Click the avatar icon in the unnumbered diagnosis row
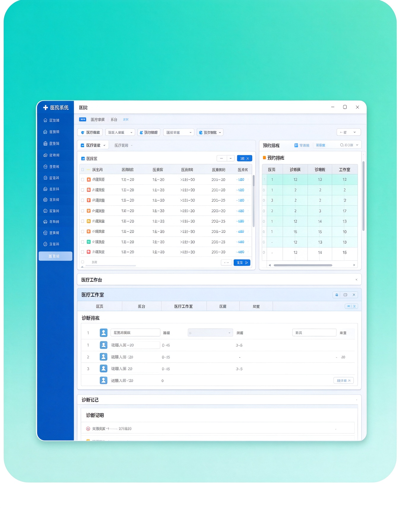The width and height of the screenshot is (399, 532). pos(103,380)
